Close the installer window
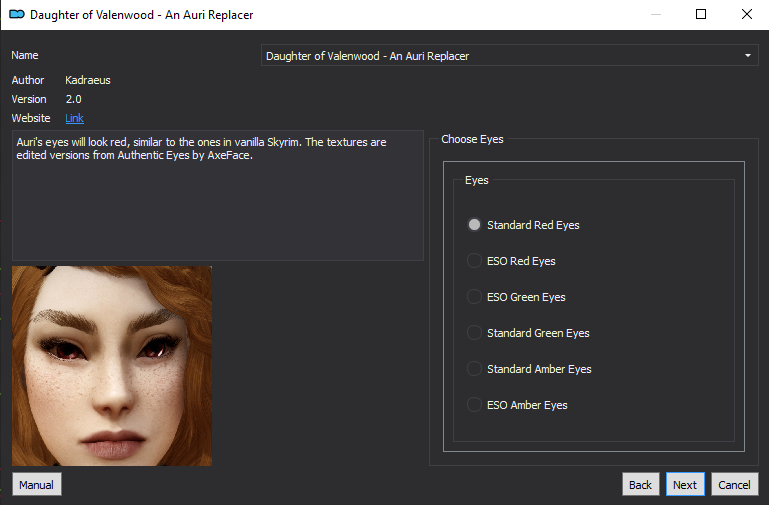The width and height of the screenshot is (769, 505). [x=746, y=14]
